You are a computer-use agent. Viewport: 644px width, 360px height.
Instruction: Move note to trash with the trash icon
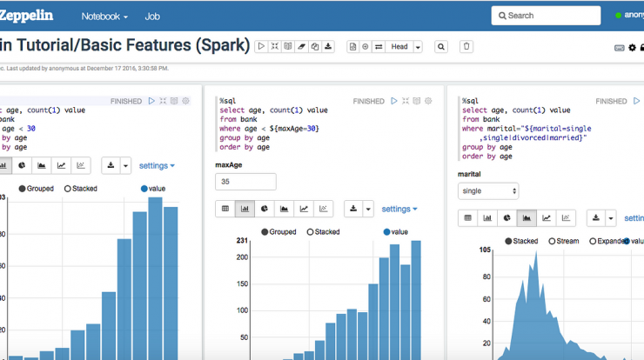466,46
